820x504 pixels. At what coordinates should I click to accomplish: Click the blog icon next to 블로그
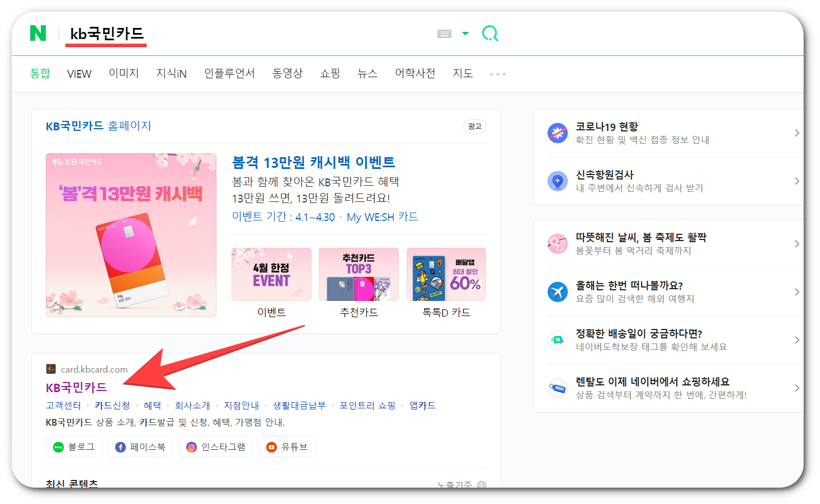[x=57, y=446]
